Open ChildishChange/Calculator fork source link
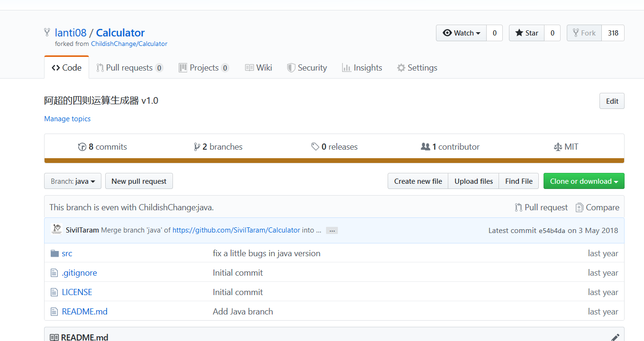644x341 pixels. (129, 44)
